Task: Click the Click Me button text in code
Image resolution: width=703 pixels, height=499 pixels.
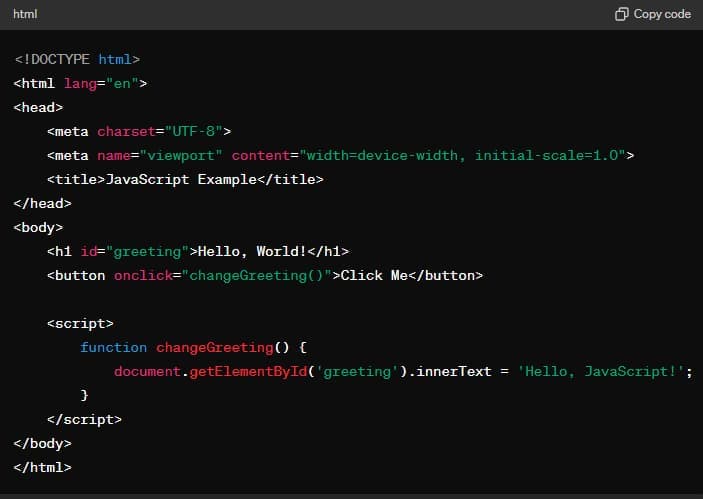Action: pos(374,275)
